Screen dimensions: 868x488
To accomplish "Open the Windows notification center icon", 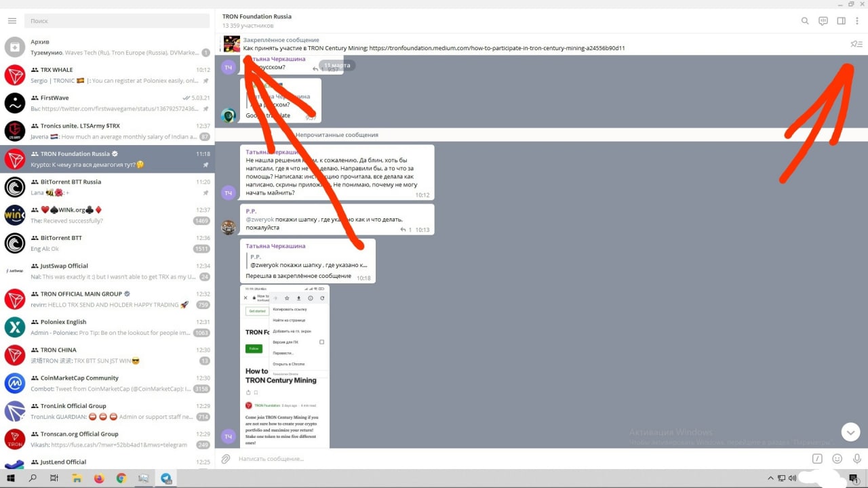I will click(x=853, y=479).
